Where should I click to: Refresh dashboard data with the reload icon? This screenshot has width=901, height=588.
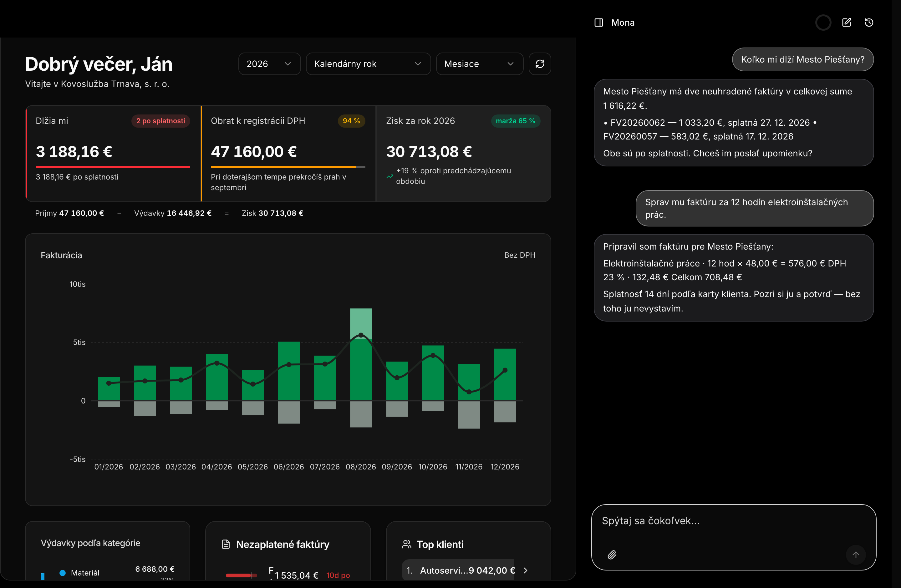coord(539,64)
